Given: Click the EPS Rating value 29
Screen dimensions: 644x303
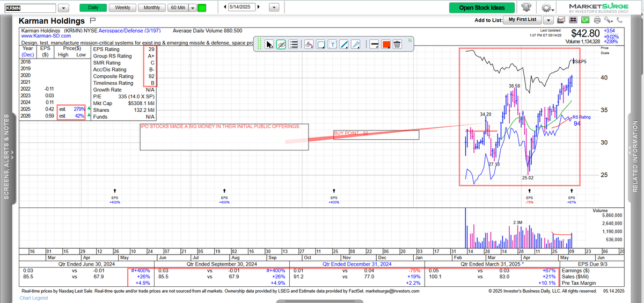Looking at the screenshot, I should pyautogui.click(x=152, y=49).
